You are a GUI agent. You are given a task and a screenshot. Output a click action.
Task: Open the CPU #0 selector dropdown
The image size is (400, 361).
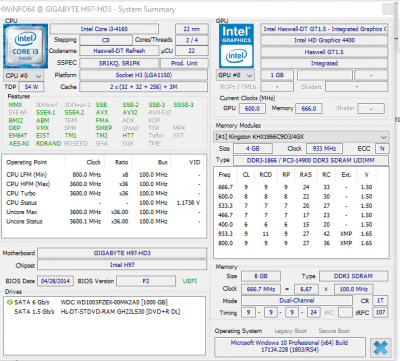[23, 76]
